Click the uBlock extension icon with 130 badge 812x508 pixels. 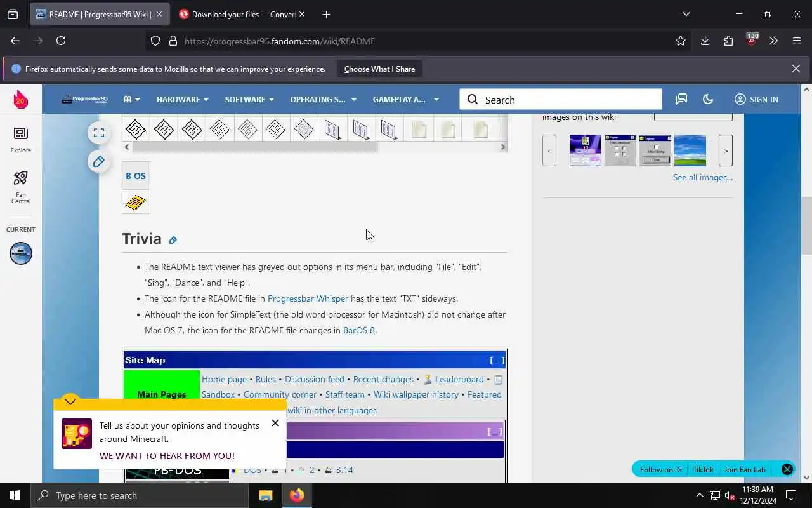[x=752, y=40]
